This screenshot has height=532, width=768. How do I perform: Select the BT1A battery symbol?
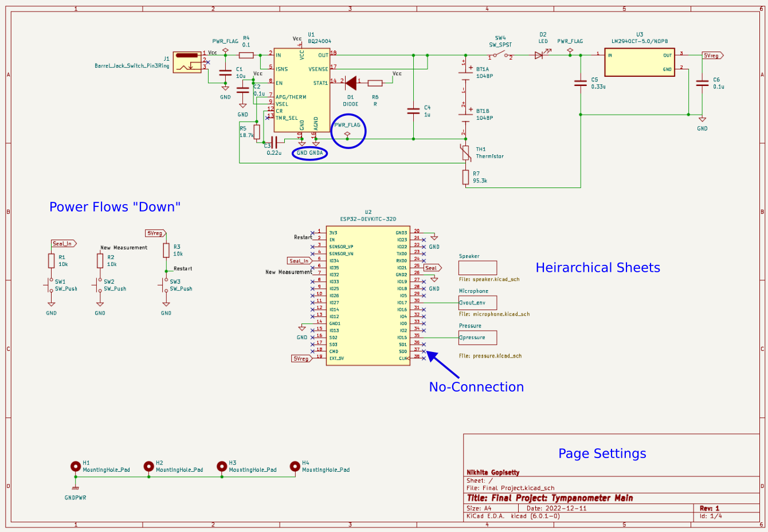[x=465, y=71]
